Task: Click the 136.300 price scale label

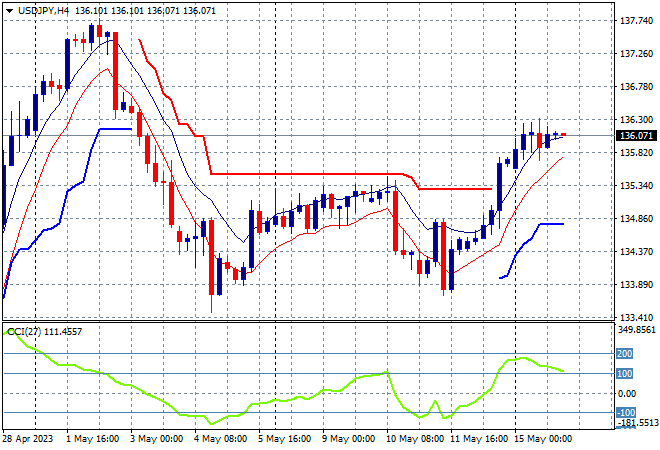Action: pos(636,120)
